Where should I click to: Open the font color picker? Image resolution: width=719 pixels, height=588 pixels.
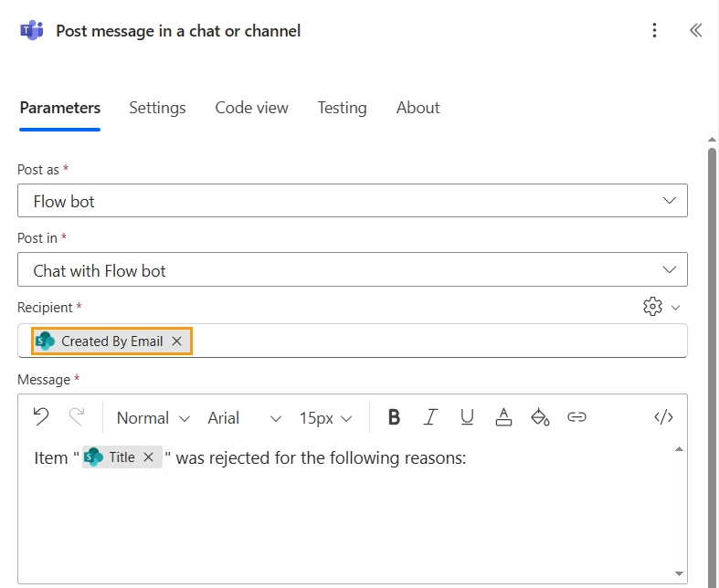[x=503, y=417]
